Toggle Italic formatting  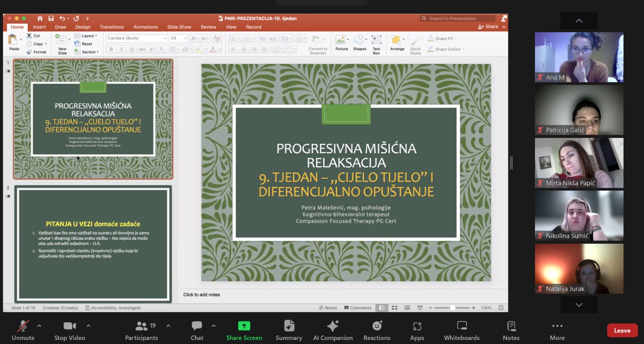click(x=121, y=49)
